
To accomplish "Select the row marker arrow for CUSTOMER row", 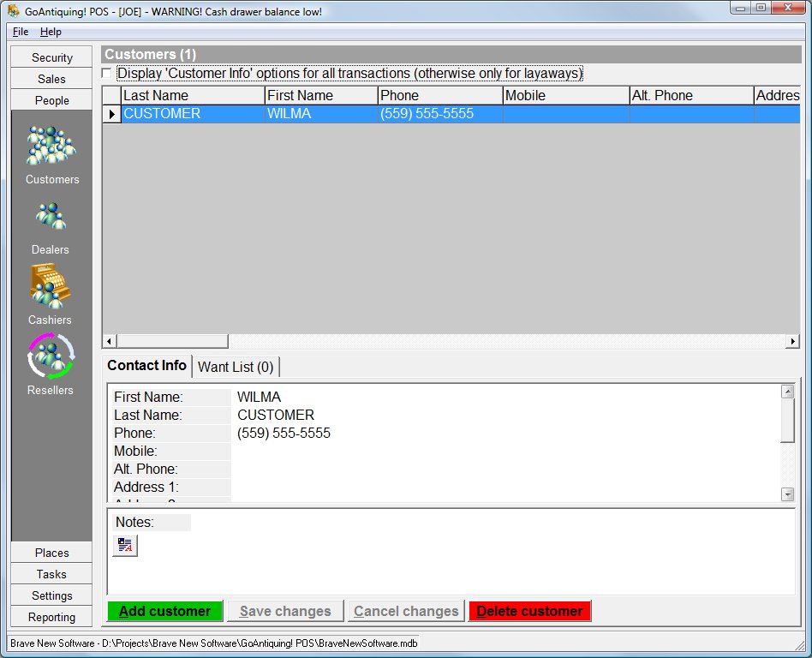I will [x=112, y=114].
